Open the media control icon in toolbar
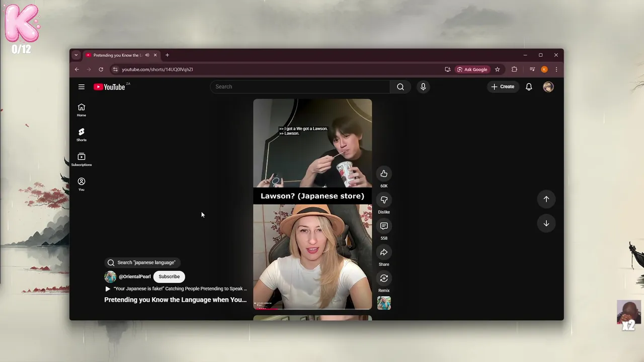Viewport: 644px width, 362px height. pos(532,69)
